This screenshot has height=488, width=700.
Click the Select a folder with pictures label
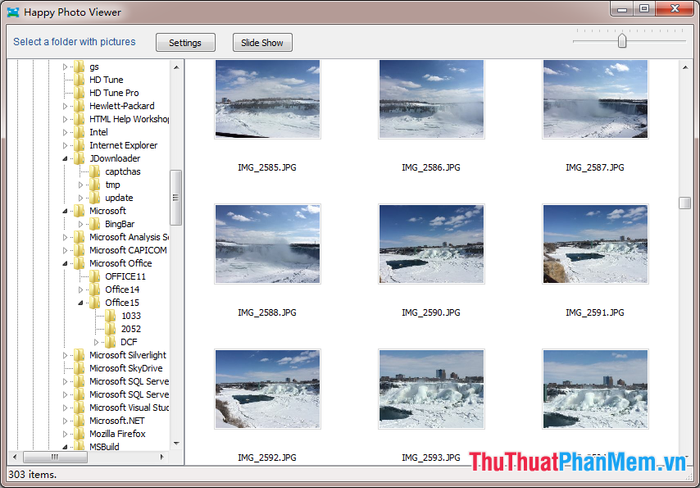click(74, 42)
